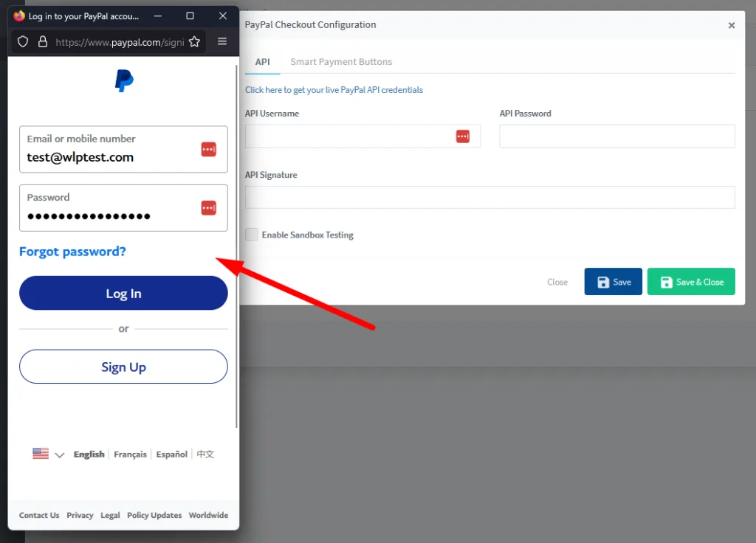Screen dimensions: 756x543
Task: Open the live PayPal API credentials link
Action: click(x=334, y=90)
